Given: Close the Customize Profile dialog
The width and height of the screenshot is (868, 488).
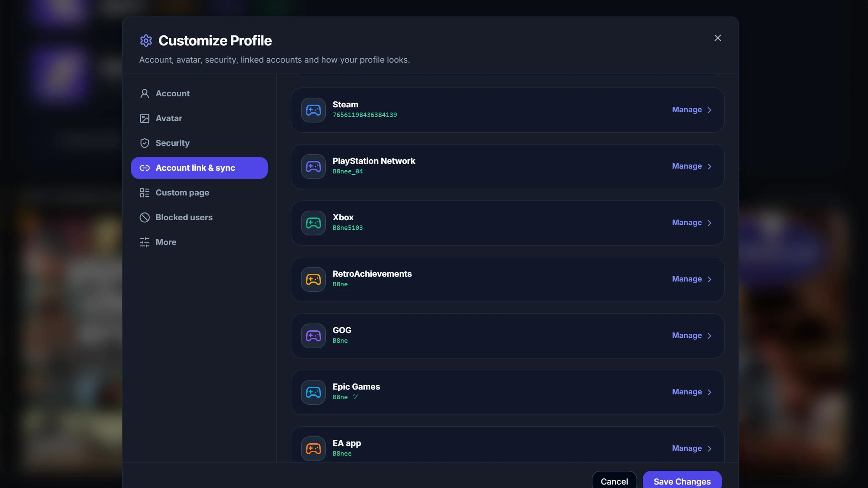Looking at the screenshot, I should click(x=717, y=38).
